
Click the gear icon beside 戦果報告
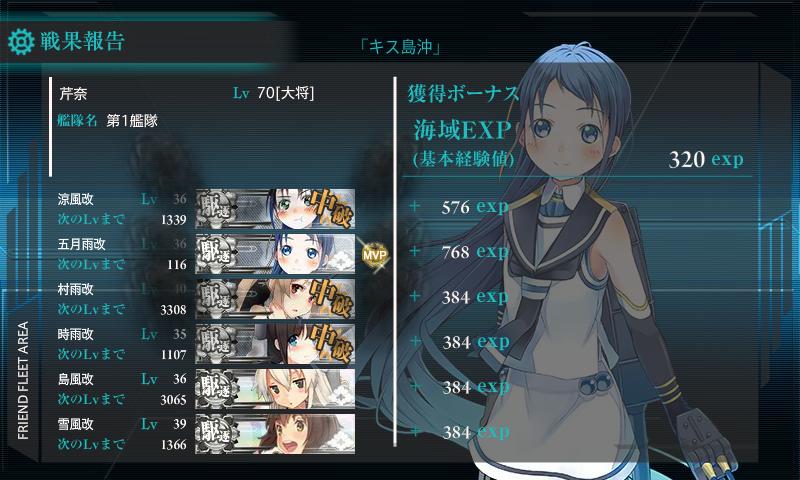click(x=21, y=42)
